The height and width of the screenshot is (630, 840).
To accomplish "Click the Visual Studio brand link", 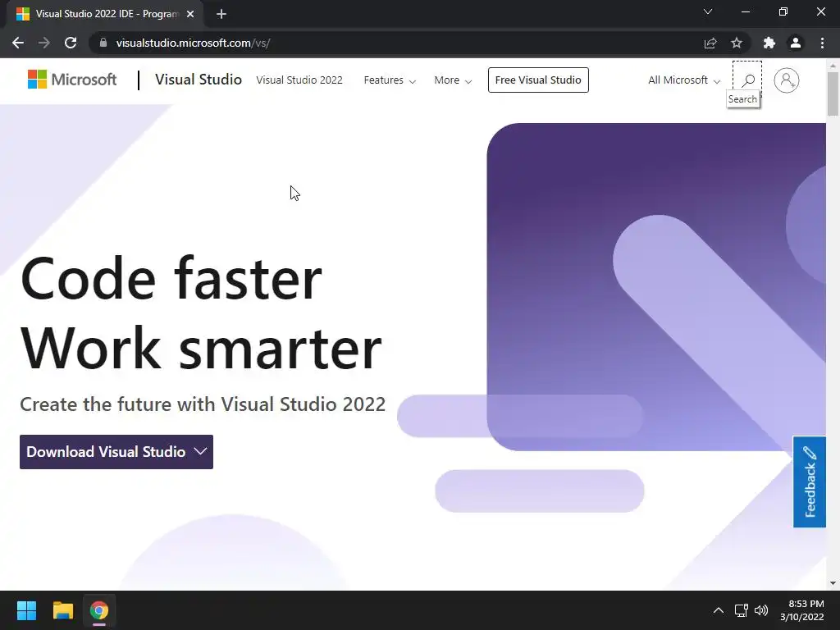I will pyautogui.click(x=199, y=80).
